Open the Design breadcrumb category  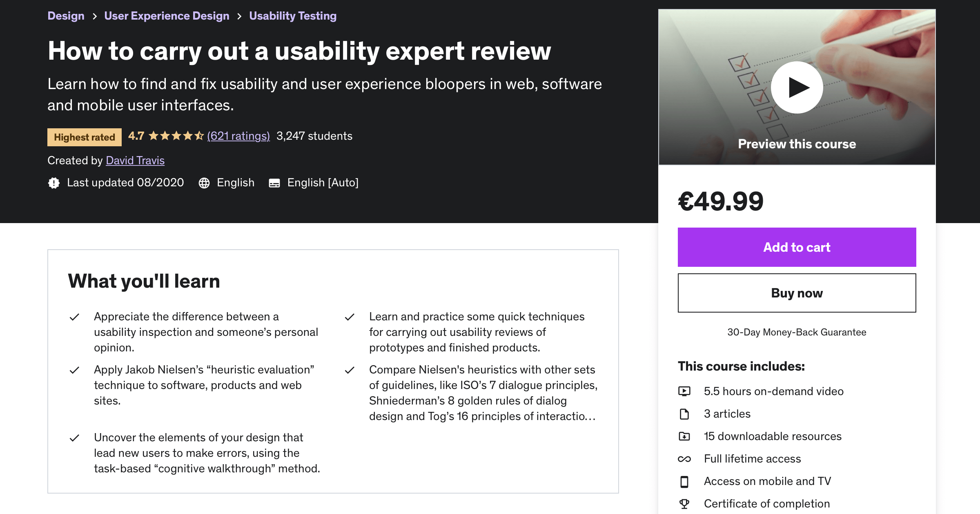point(66,16)
